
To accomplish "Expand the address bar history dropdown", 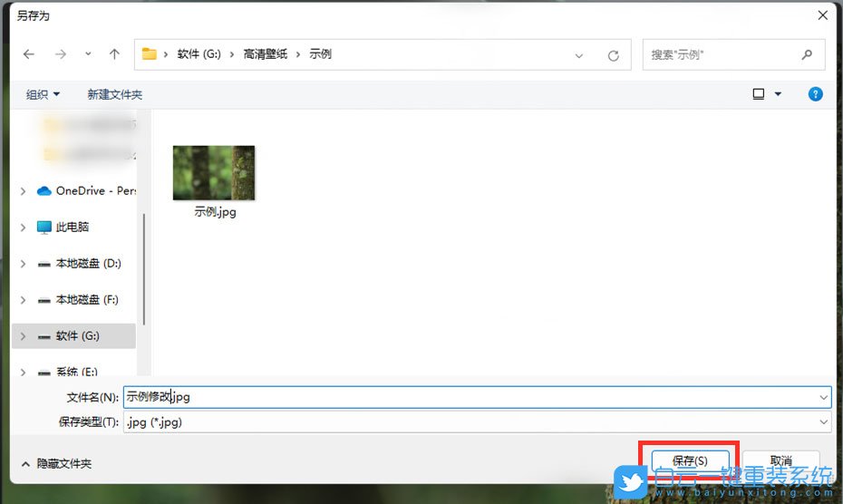I will (579, 55).
